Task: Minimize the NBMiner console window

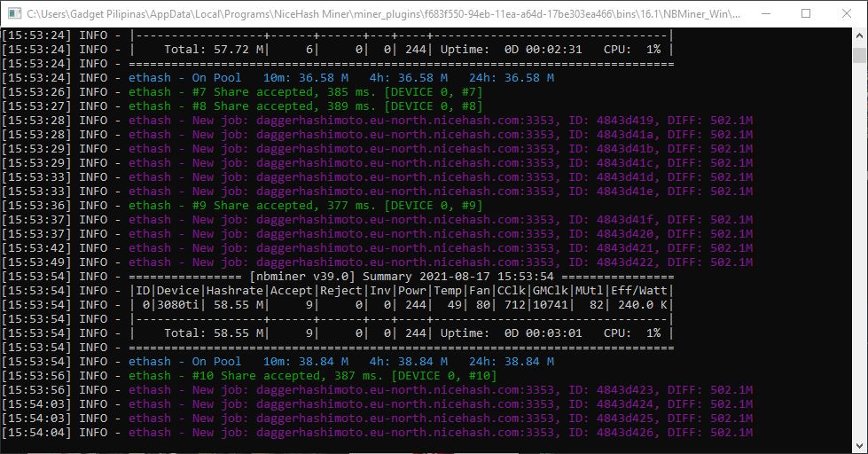Action: pyautogui.click(x=766, y=13)
